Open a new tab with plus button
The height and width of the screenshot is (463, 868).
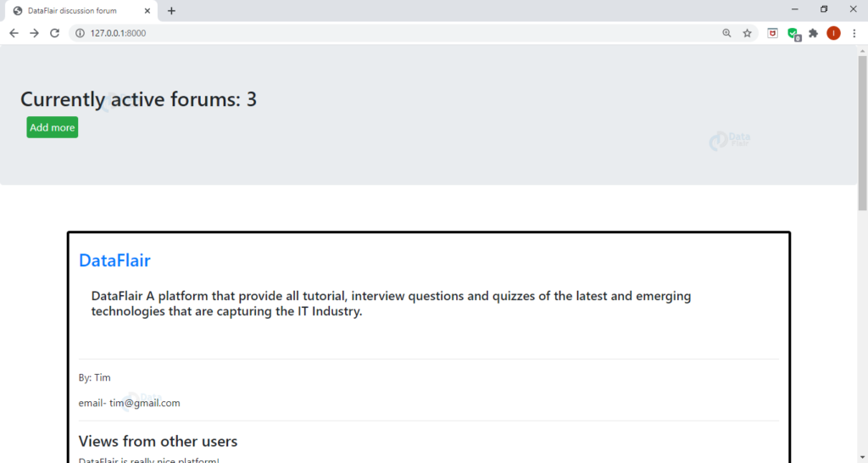171,11
